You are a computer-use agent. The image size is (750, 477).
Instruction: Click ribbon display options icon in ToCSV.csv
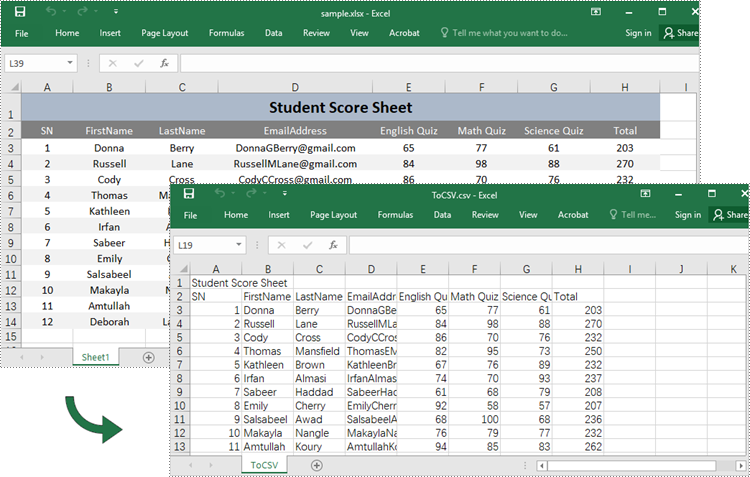point(645,193)
